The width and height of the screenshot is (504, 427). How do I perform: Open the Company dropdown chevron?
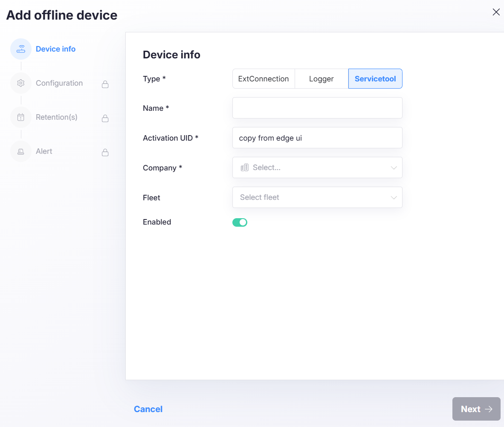394,168
